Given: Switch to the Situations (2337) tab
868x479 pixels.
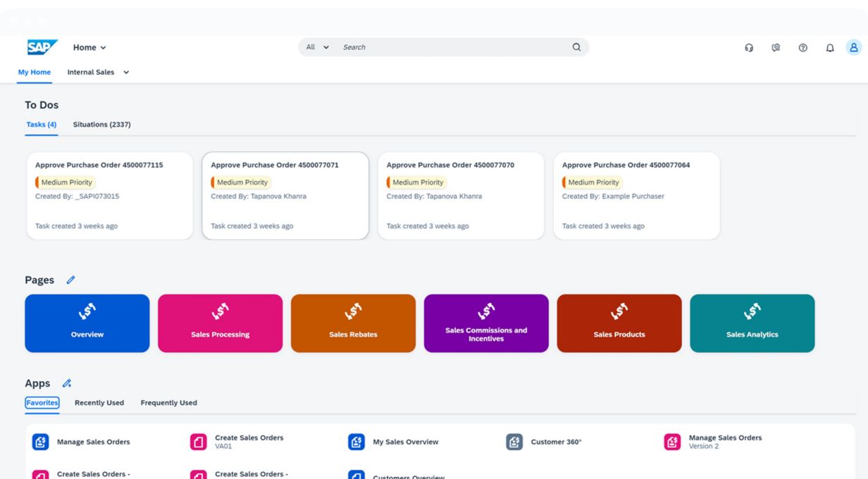Looking at the screenshot, I should point(101,125).
